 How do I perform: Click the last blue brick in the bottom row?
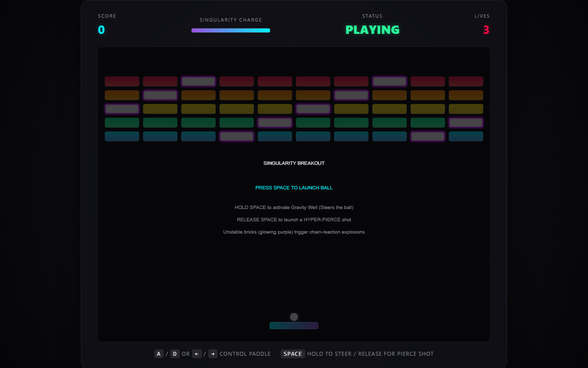pos(466,136)
